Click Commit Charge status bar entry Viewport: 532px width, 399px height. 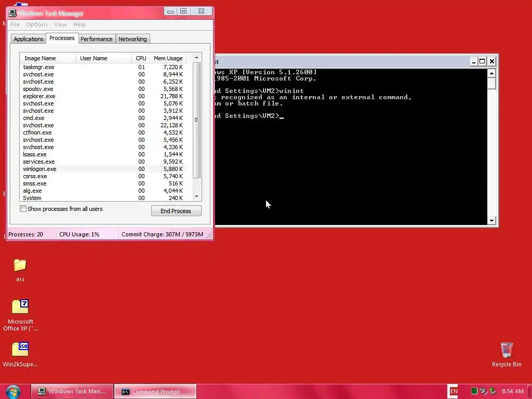[162, 234]
